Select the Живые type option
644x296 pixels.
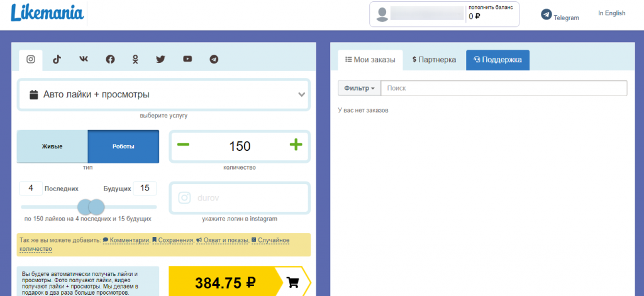(52, 146)
